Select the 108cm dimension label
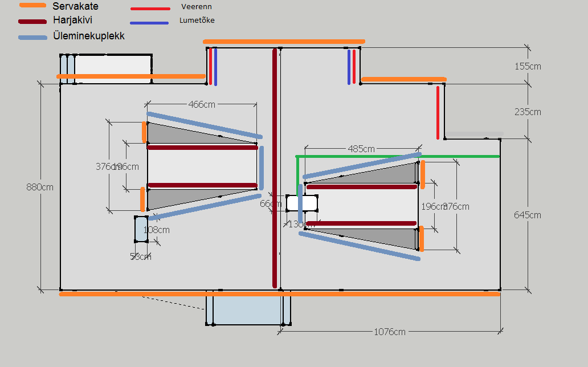The width and height of the screenshot is (588, 367). pos(156,230)
